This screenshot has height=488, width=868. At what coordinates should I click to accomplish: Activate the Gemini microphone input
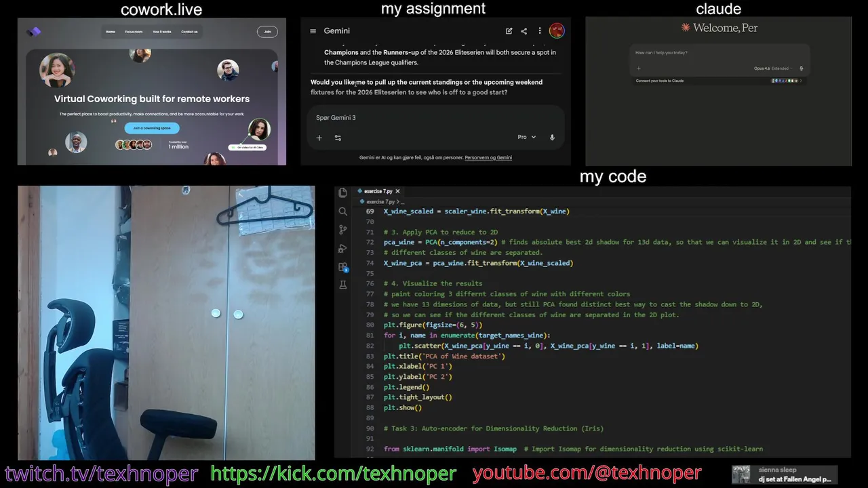point(552,137)
